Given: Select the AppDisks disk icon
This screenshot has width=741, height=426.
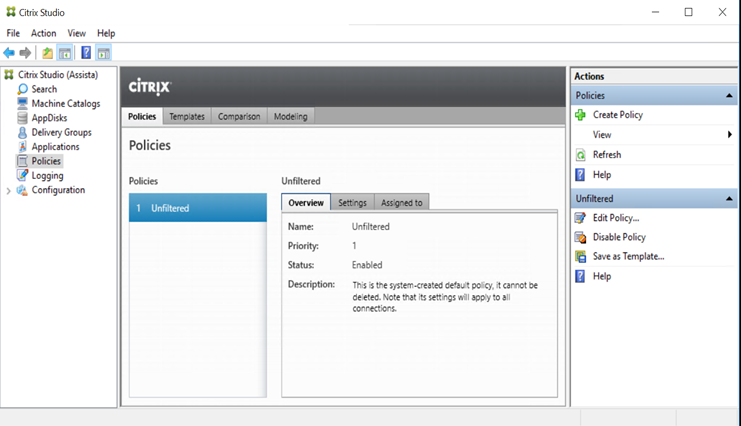Looking at the screenshot, I should click(x=22, y=118).
